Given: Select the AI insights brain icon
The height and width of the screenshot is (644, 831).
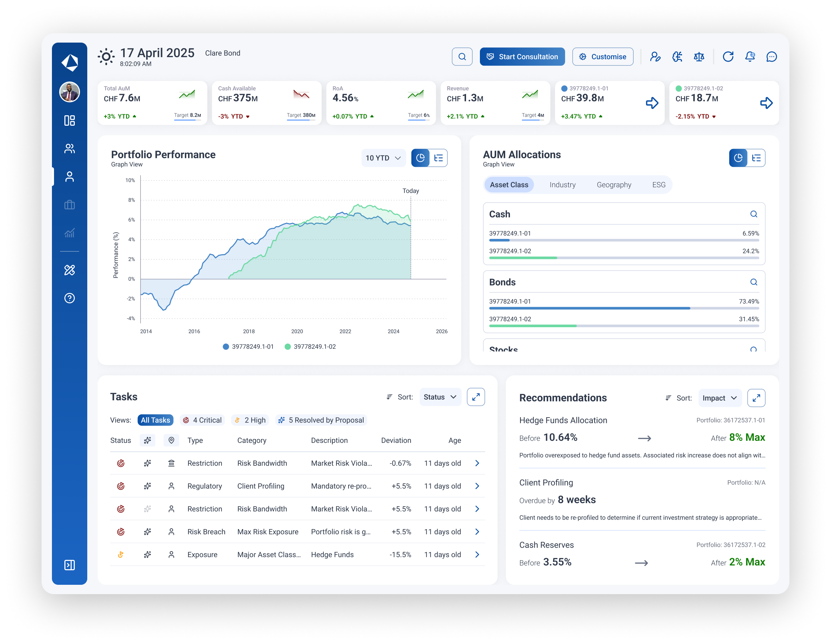Looking at the screenshot, I should 677,57.
